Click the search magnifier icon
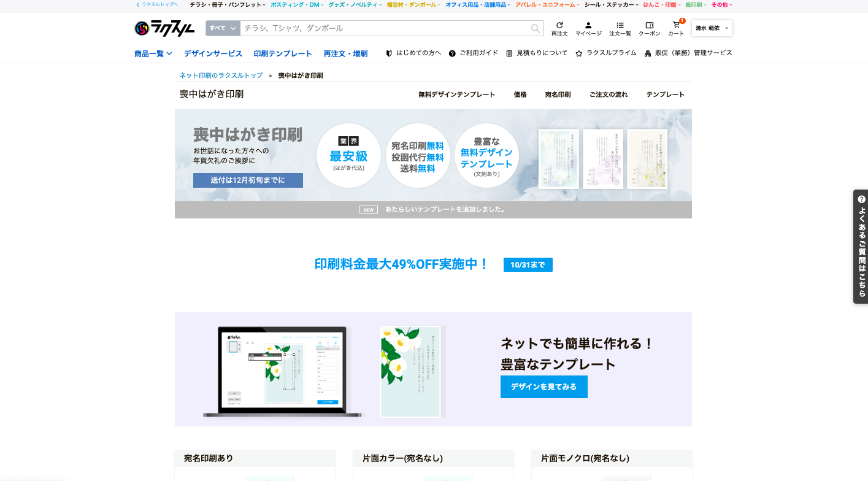868x481 pixels. click(536, 28)
